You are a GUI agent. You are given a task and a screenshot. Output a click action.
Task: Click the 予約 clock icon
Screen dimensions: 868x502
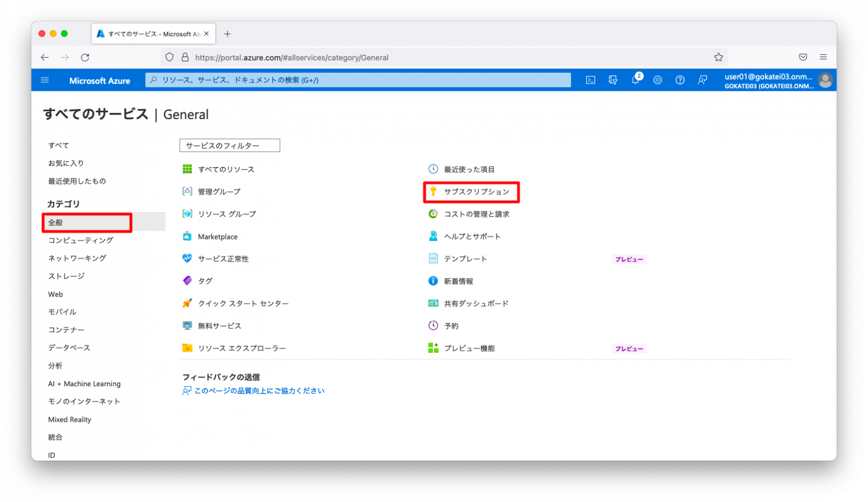point(433,325)
